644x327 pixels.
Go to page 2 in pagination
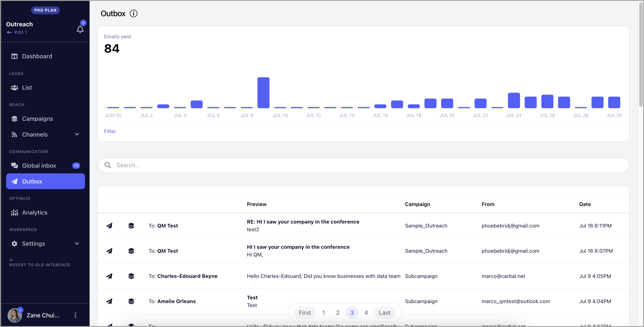click(x=338, y=313)
